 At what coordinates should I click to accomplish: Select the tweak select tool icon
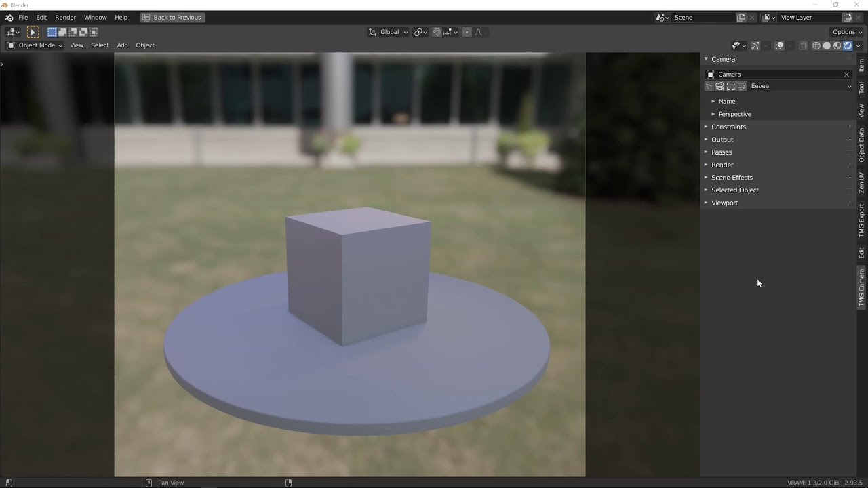click(33, 32)
